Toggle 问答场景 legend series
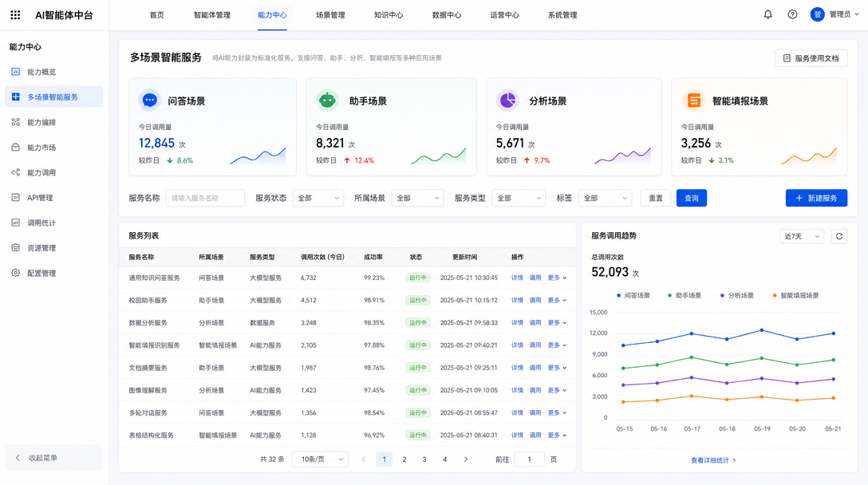This screenshot has width=868, height=485. click(633, 296)
